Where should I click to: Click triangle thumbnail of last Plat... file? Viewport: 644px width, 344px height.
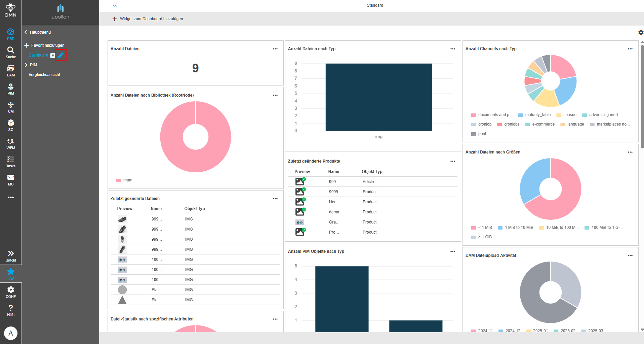(122, 300)
